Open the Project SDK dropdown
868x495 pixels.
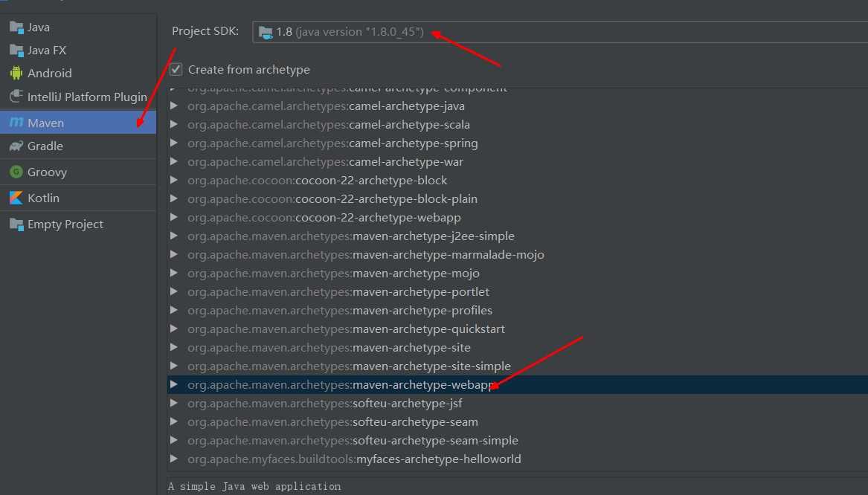click(559, 32)
